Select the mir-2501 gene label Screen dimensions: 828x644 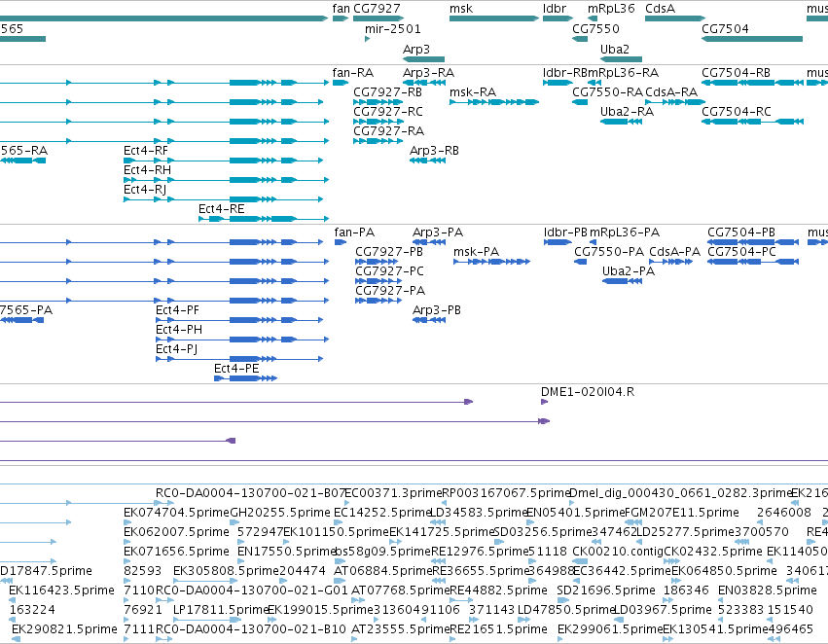[393, 28]
